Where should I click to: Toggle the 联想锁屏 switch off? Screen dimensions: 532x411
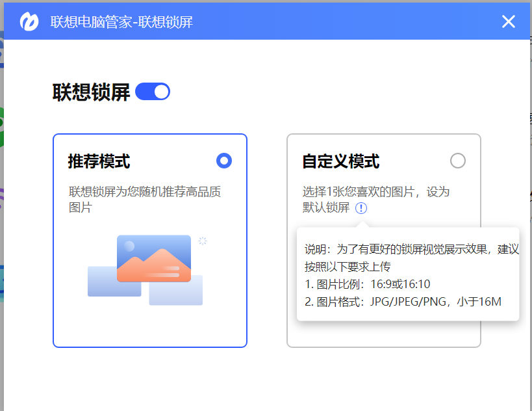coord(153,92)
